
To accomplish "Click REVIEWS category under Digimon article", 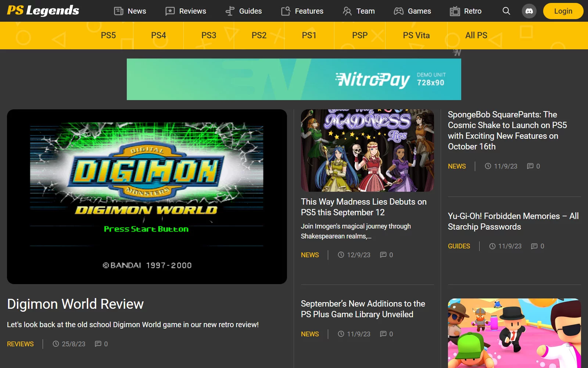I will pyautogui.click(x=20, y=344).
